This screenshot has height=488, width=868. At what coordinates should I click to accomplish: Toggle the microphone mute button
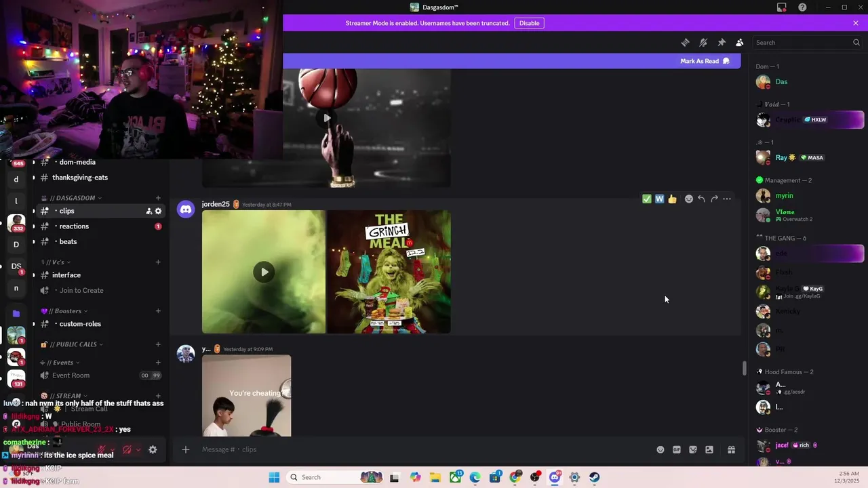pyautogui.click(x=102, y=449)
